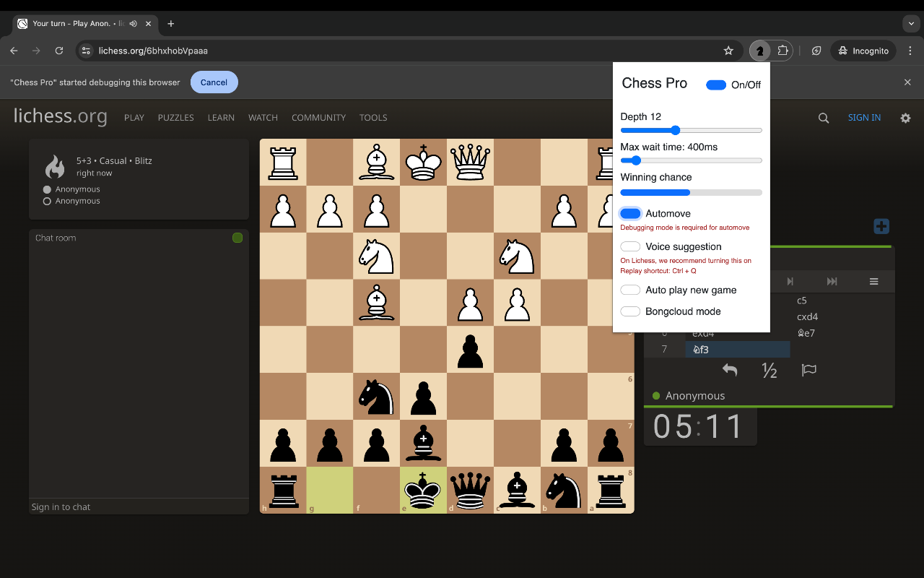Click the blue analysis plus icon
The height and width of the screenshot is (578, 924).
(881, 226)
